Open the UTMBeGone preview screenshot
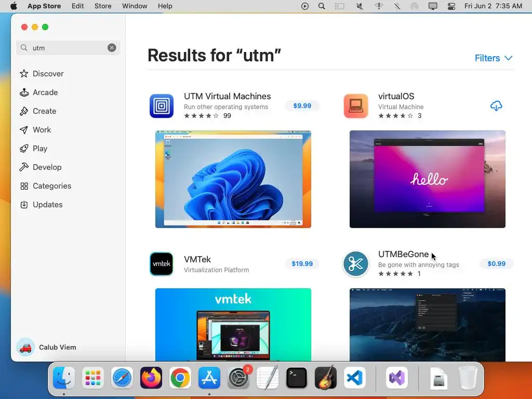Viewport: 532px width, 399px height. pos(428,325)
